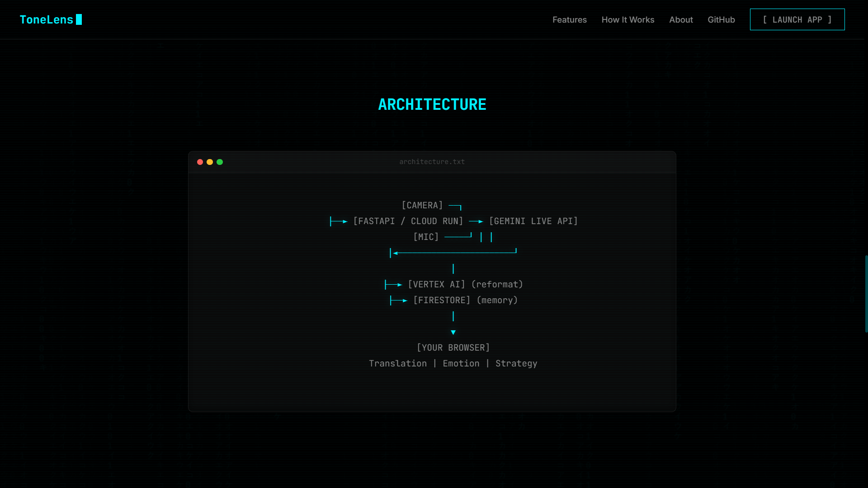Open the Features nav link

[x=569, y=19]
